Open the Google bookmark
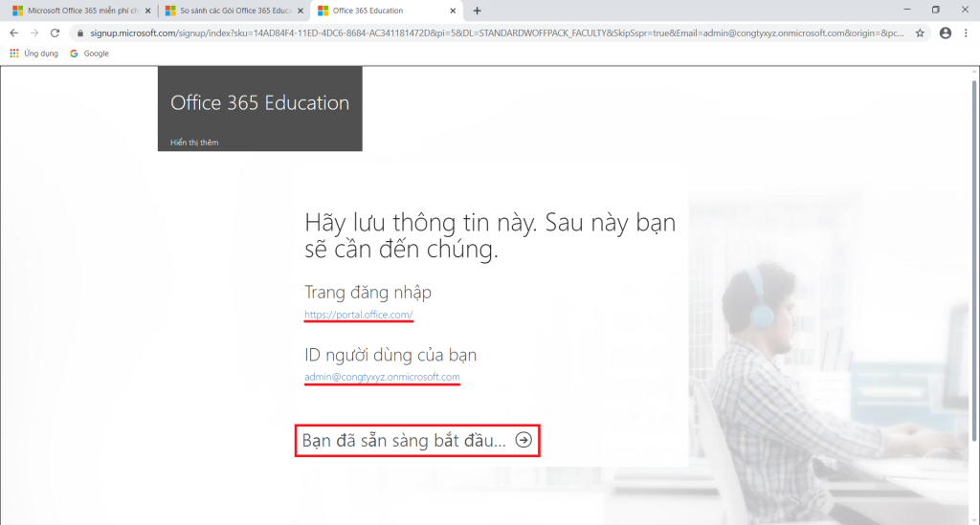980x525 pixels. point(89,54)
